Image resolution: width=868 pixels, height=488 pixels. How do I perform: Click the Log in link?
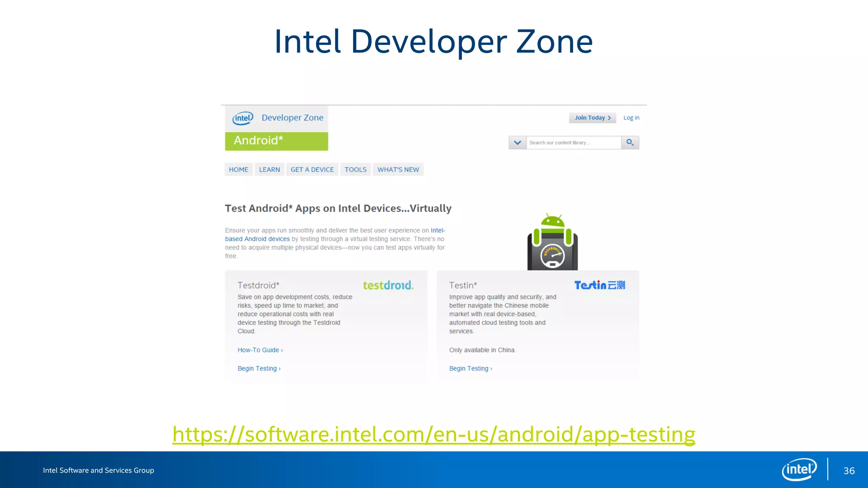point(632,118)
